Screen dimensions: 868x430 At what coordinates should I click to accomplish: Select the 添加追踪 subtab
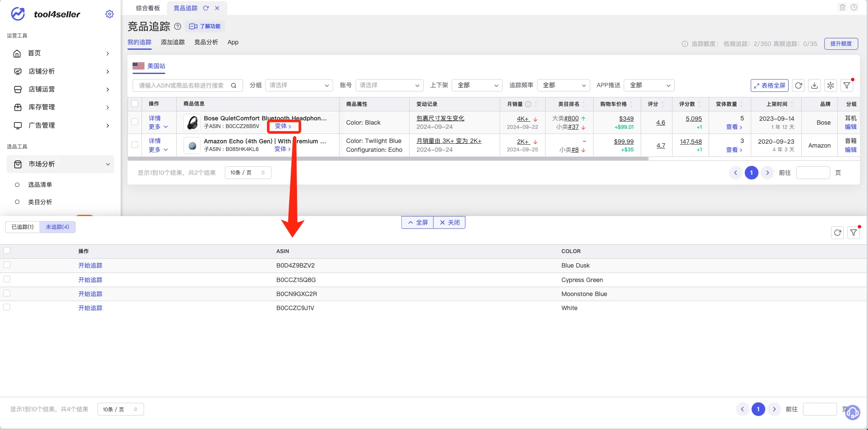(172, 42)
